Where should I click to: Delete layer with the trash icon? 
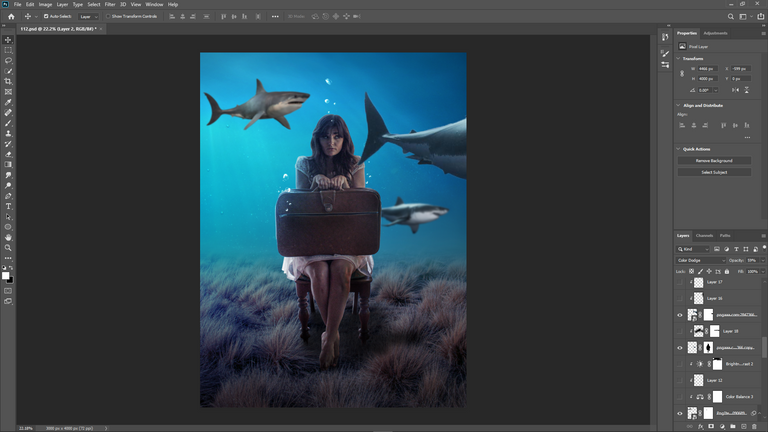point(754,427)
